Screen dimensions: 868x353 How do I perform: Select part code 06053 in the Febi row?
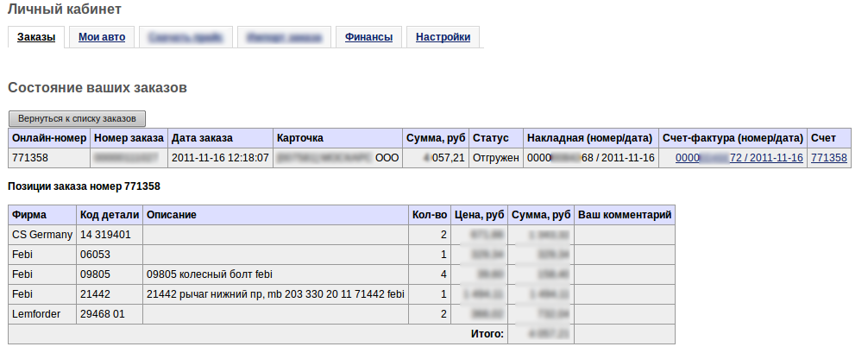[x=95, y=255]
